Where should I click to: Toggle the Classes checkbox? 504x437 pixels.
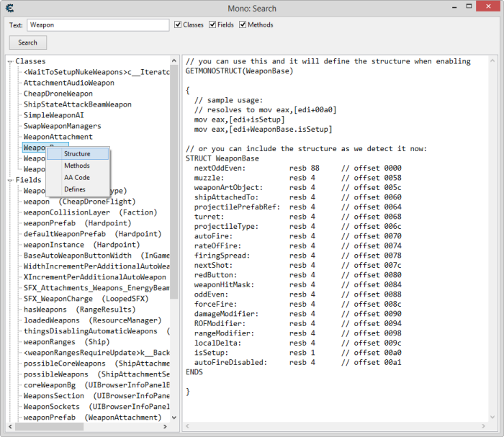(x=178, y=24)
